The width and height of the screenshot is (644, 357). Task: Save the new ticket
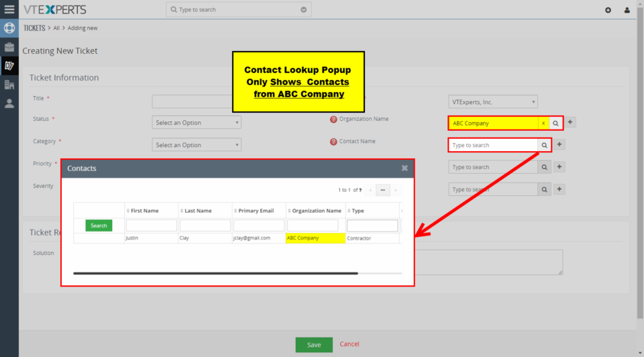tap(314, 345)
